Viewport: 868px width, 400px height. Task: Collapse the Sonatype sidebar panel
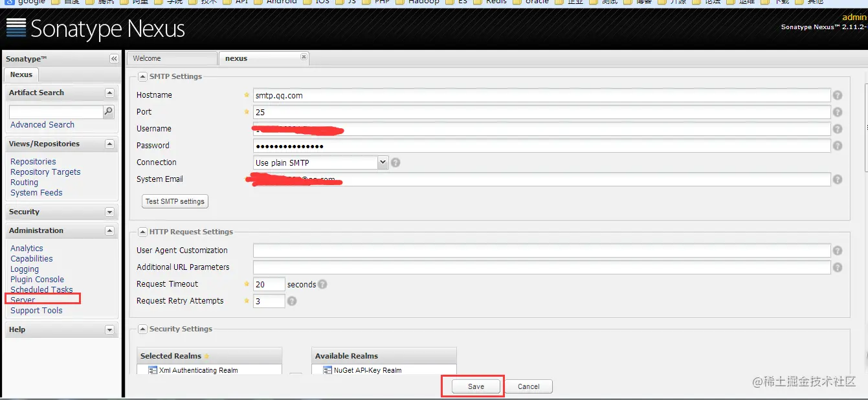click(114, 59)
